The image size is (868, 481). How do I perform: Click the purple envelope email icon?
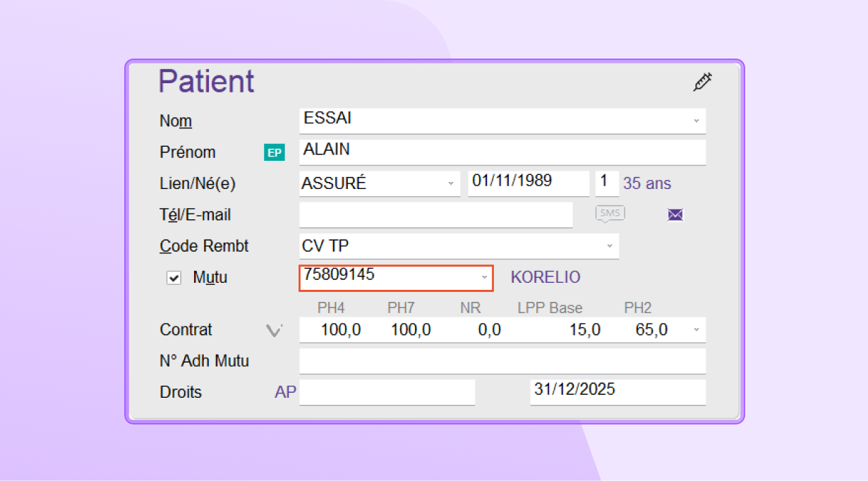click(x=675, y=214)
